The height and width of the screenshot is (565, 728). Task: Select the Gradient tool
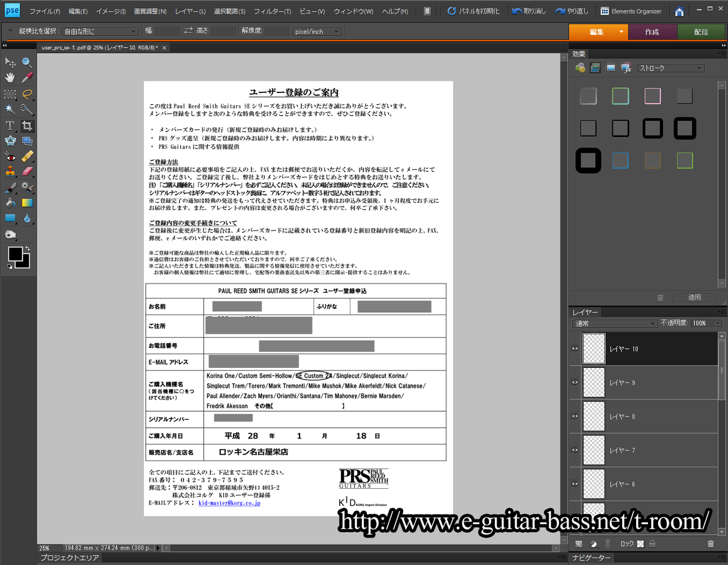[x=27, y=203]
